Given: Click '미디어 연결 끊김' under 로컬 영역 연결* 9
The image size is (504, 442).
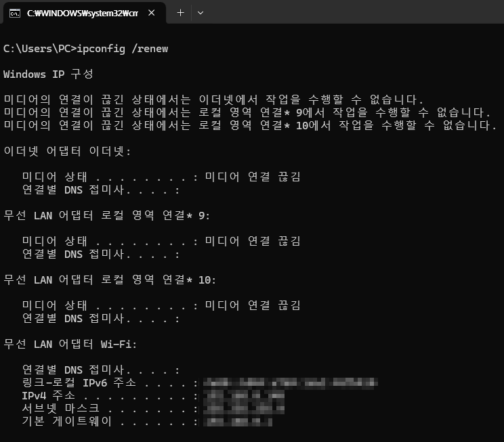Looking at the screenshot, I should [x=253, y=241].
